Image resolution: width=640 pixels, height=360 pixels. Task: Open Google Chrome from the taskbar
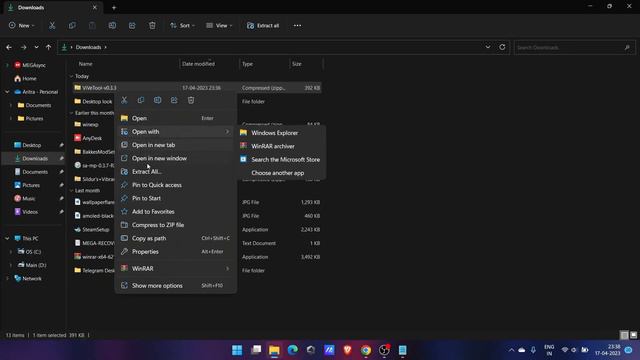coord(366,350)
